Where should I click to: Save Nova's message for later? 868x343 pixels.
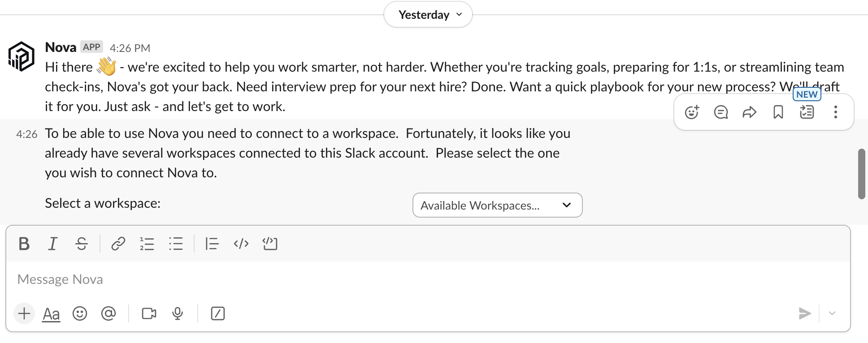coord(778,112)
